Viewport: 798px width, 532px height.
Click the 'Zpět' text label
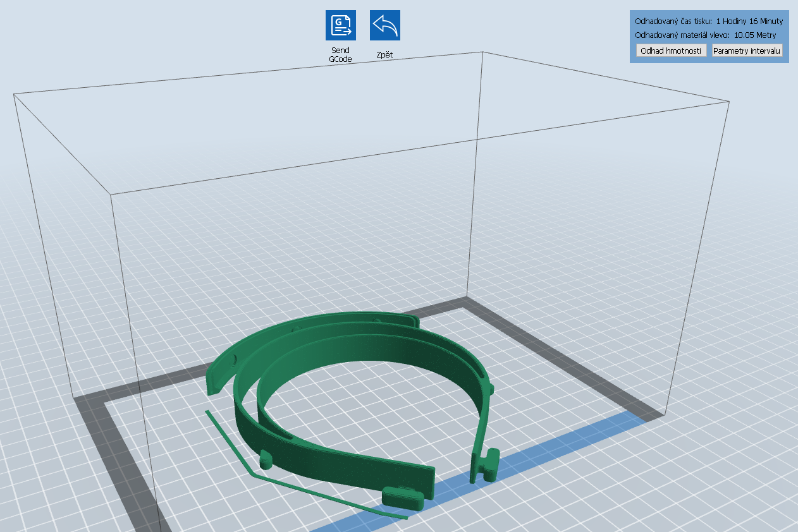[x=384, y=55]
